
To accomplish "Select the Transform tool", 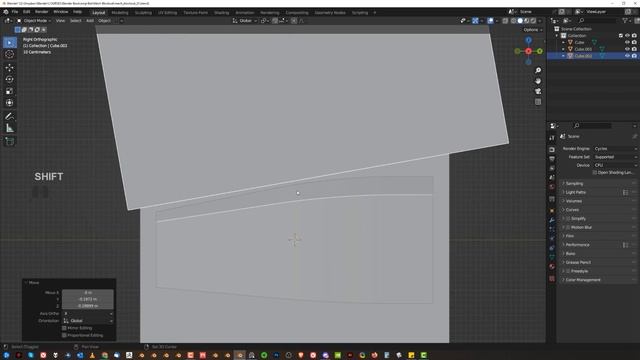I will click(10, 103).
